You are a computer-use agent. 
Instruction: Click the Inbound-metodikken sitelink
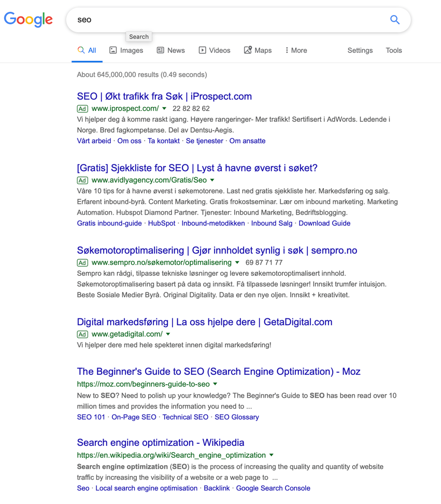(x=213, y=223)
